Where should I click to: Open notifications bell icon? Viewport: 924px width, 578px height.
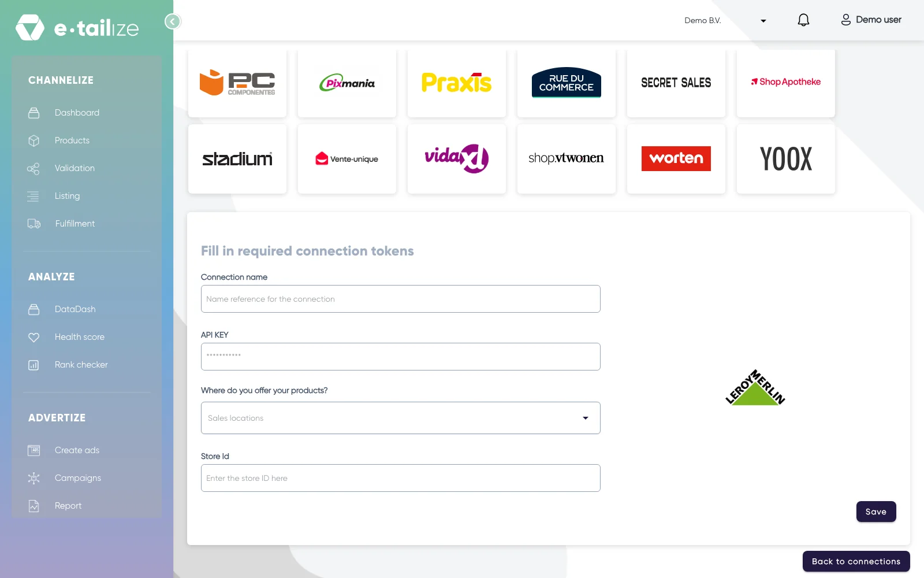click(x=803, y=20)
